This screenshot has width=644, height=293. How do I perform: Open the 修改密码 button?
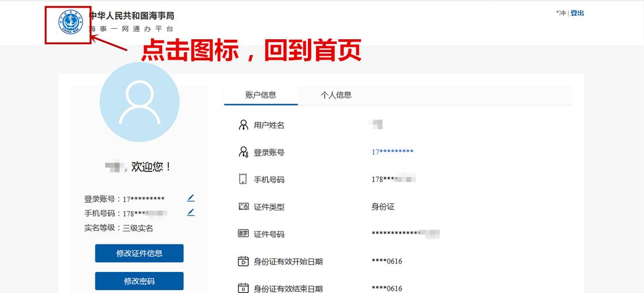[139, 281]
